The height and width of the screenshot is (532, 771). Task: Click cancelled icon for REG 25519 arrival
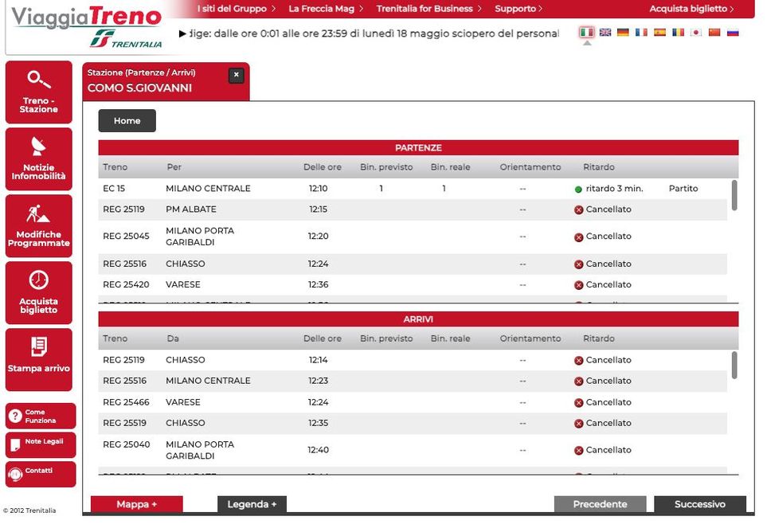[x=579, y=424]
